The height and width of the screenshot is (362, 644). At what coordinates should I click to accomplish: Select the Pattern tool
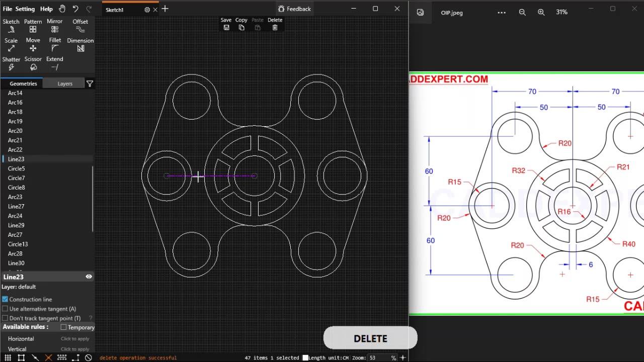(33, 26)
